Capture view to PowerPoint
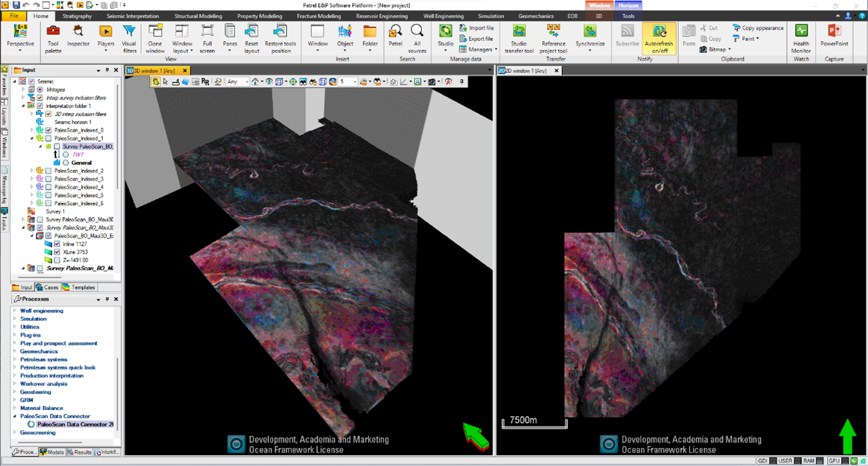The height and width of the screenshot is (466, 868). pyautogui.click(x=834, y=37)
